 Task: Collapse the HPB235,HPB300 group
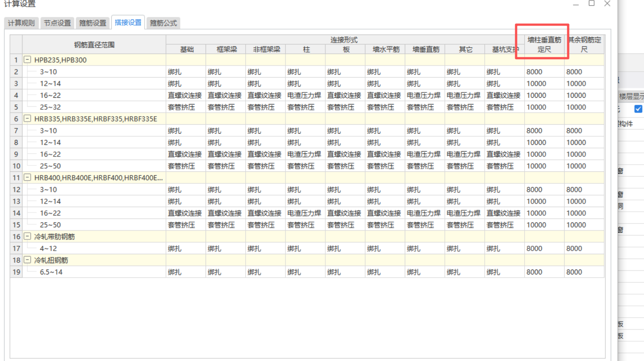click(28, 60)
